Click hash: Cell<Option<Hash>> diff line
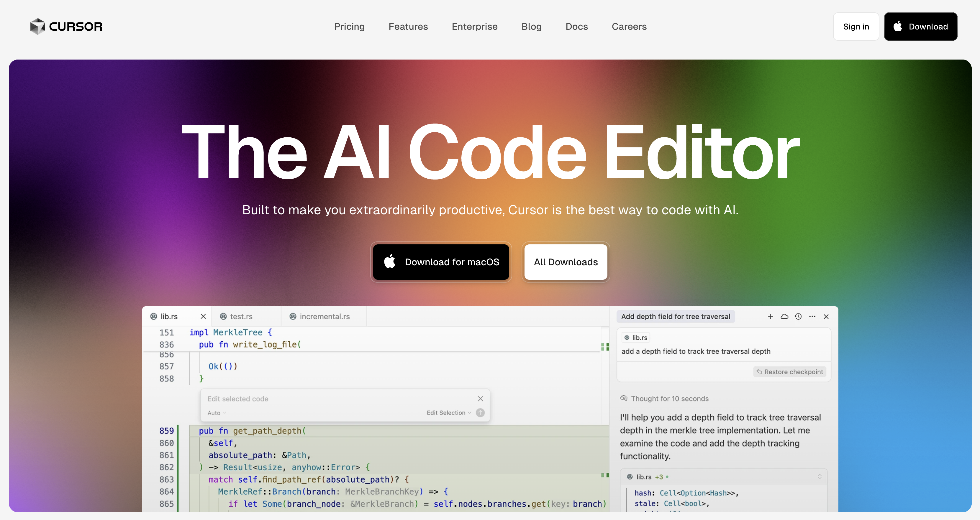Screen dimensions: 980x520 [686, 493]
